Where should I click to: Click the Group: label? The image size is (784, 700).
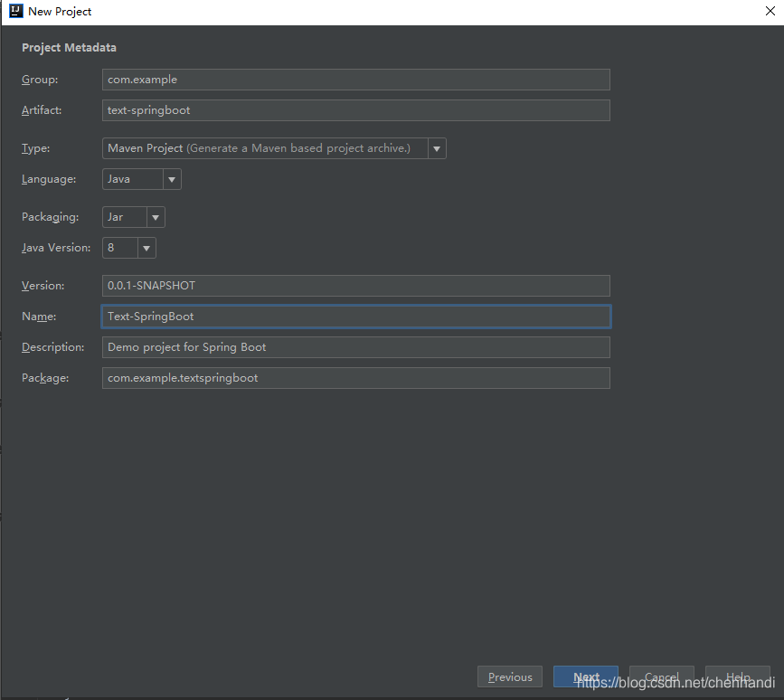[40, 80]
